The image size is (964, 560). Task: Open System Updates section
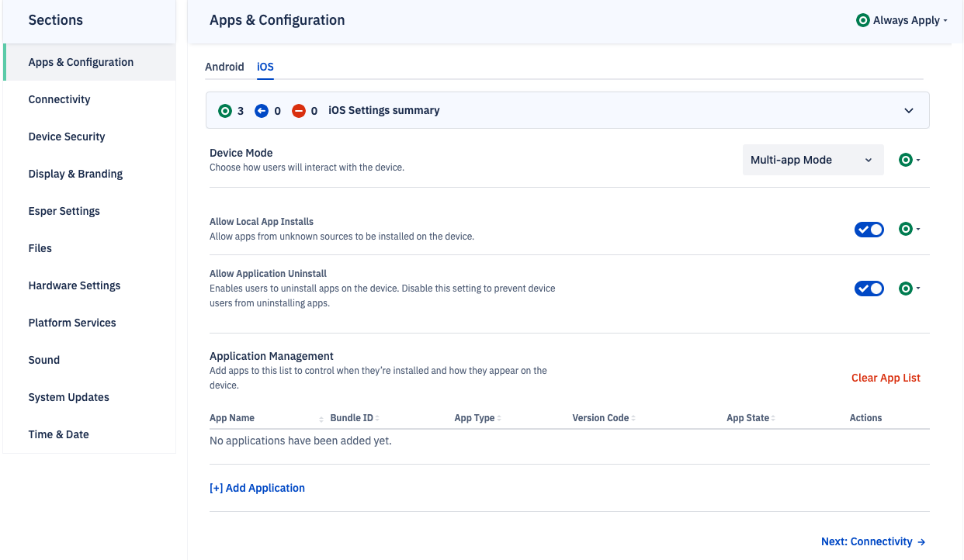pos(90,397)
